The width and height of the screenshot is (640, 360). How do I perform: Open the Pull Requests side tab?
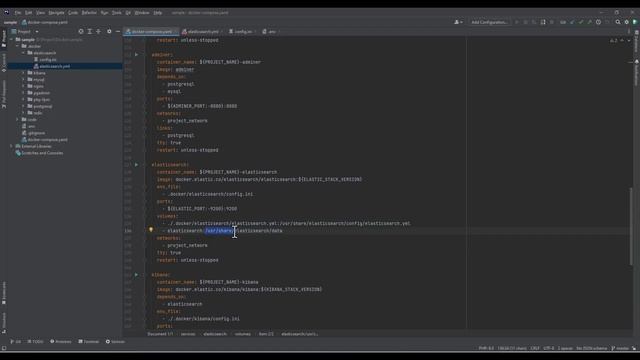click(4, 94)
